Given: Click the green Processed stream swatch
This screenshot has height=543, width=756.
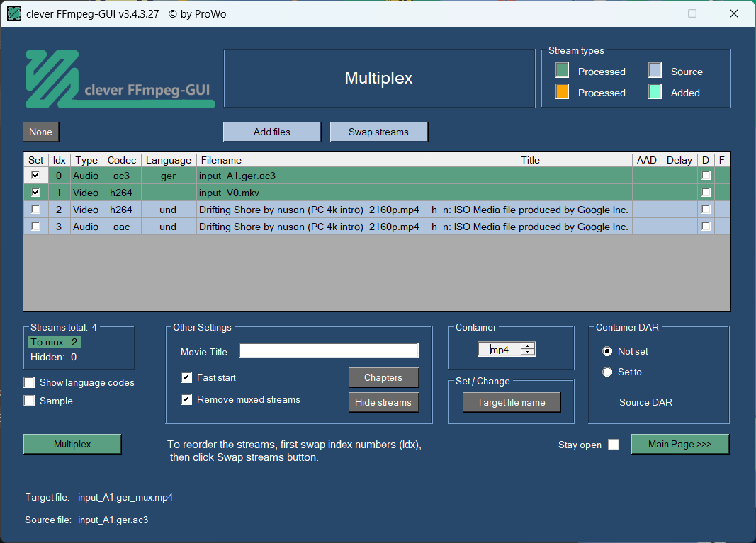Looking at the screenshot, I should coord(562,71).
